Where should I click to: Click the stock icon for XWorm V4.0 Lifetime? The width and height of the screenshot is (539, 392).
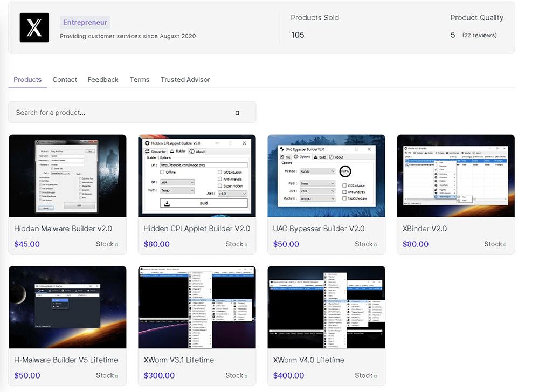(375, 376)
